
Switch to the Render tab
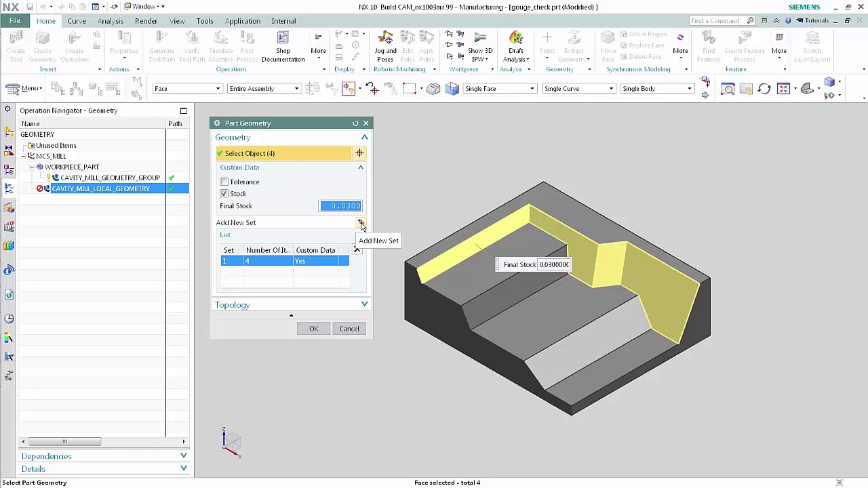[146, 21]
